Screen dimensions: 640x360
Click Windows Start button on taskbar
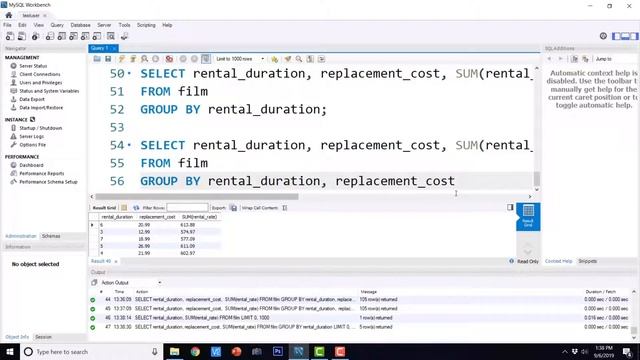point(9,351)
